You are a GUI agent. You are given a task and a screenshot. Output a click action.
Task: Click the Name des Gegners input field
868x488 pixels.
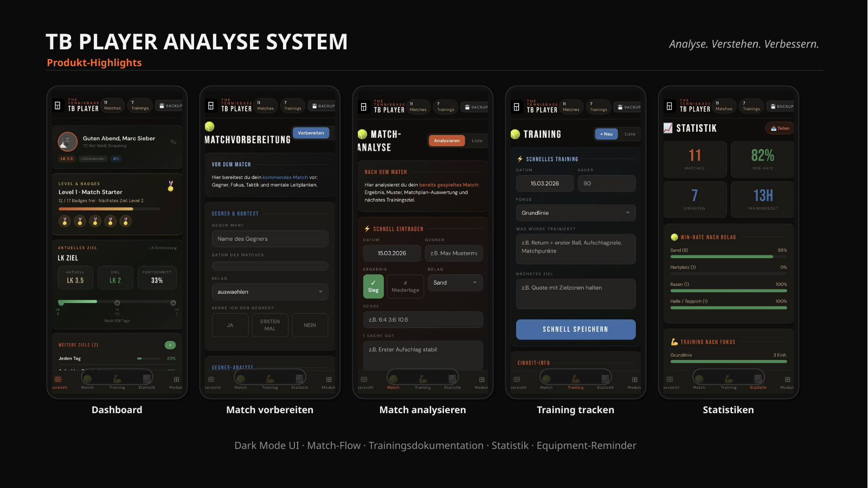tap(269, 239)
